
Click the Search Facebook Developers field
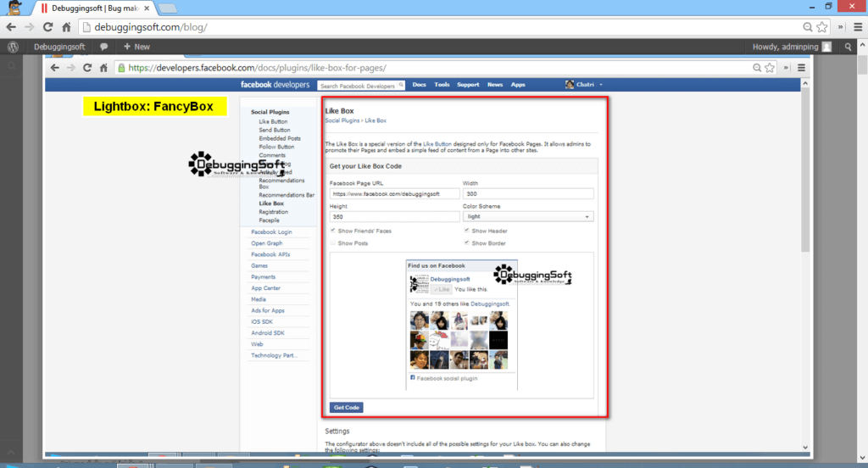361,86
